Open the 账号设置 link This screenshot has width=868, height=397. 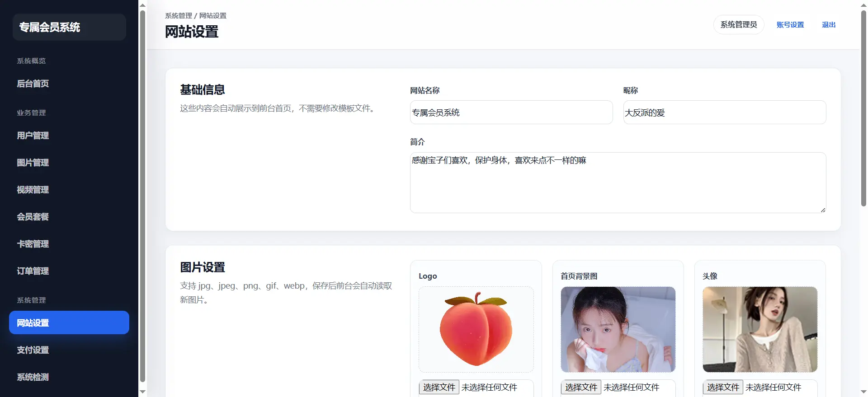790,25
